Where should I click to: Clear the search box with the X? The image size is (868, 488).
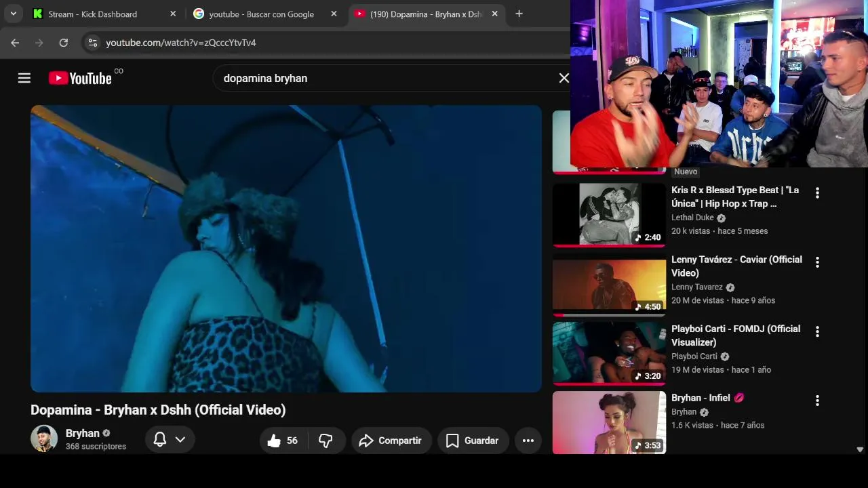pyautogui.click(x=564, y=78)
